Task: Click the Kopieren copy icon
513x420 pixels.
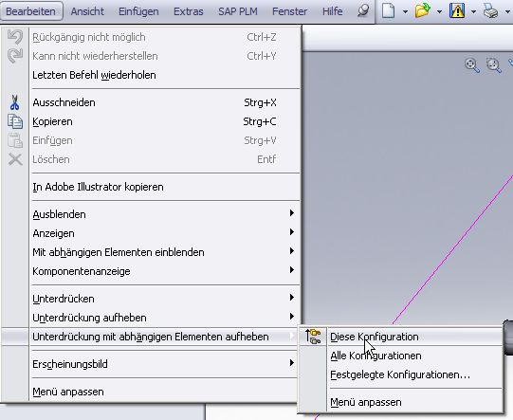Action: coord(15,121)
